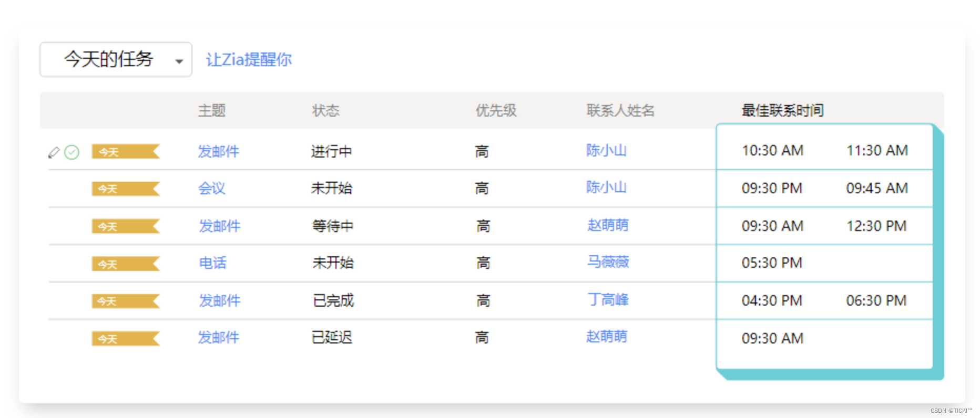Viewport: 980px width, 418px height.
Task: Click 09:30 AM in the 已延迟 row
Action: point(772,338)
